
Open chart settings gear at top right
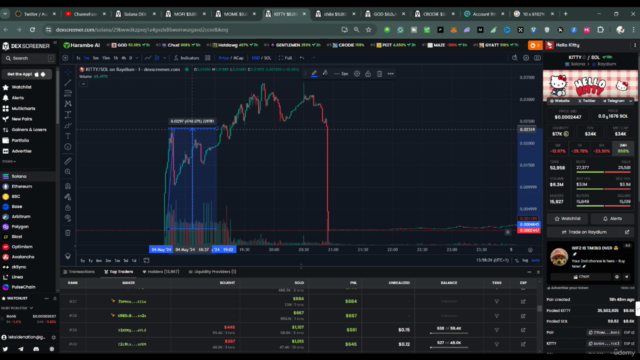click(526, 58)
